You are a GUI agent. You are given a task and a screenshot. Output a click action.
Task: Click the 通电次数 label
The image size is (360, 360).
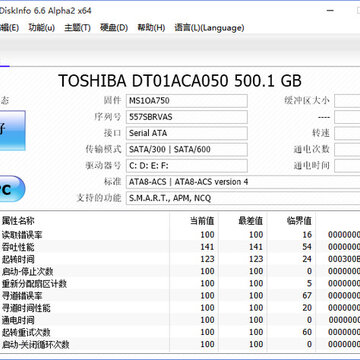pyautogui.click(x=312, y=149)
